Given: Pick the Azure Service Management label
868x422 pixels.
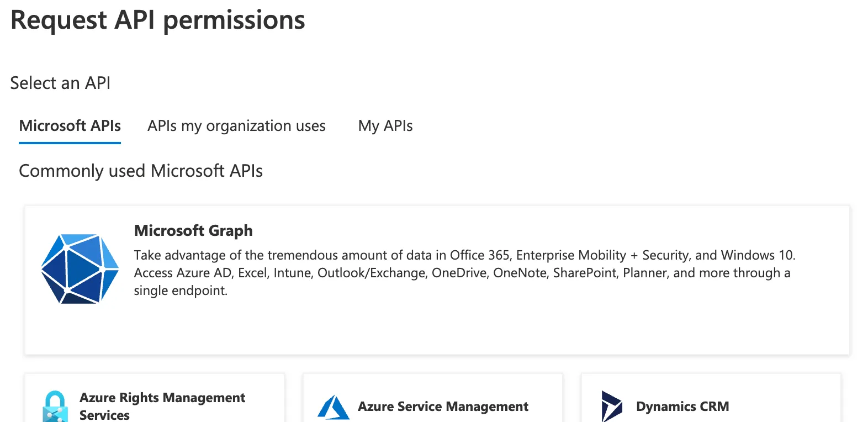Looking at the screenshot, I should pos(443,407).
